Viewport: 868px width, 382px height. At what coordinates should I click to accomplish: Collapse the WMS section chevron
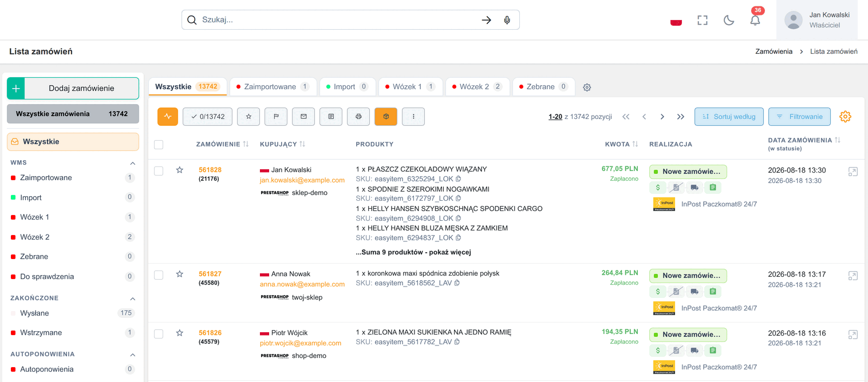[x=132, y=163]
